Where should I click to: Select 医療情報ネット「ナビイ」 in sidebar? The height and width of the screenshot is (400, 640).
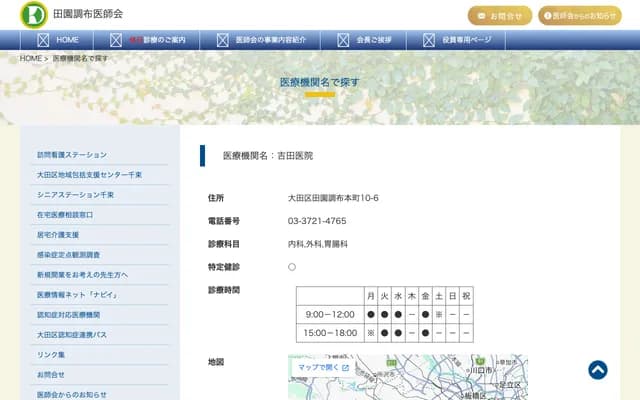(75, 295)
